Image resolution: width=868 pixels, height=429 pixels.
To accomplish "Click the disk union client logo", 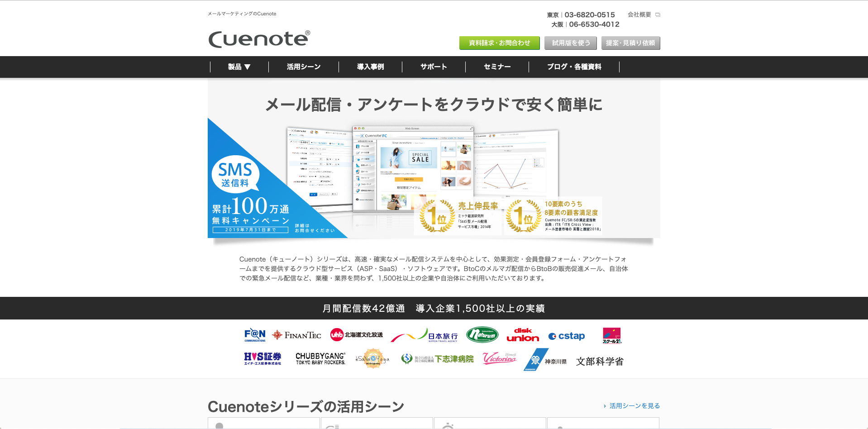I will (x=523, y=335).
